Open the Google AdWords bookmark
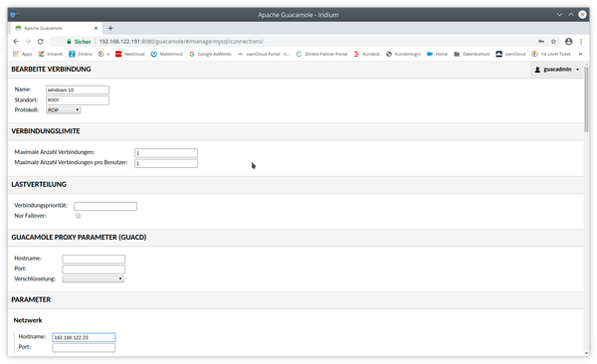The image size is (597, 364). [x=211, y=54]
